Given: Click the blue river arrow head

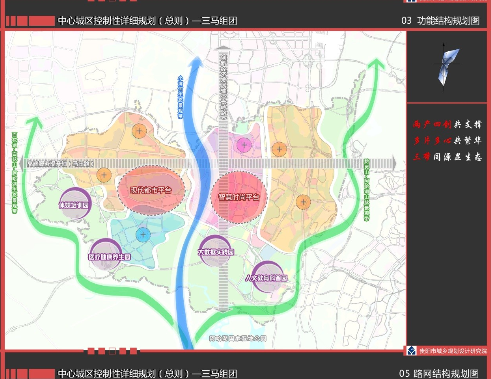Looking at the screenshot, I should [x=197, y=63].
